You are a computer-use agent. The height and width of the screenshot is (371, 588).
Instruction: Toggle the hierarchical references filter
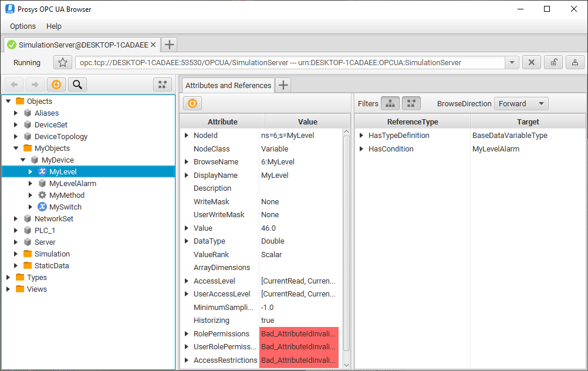click(390, 103)
